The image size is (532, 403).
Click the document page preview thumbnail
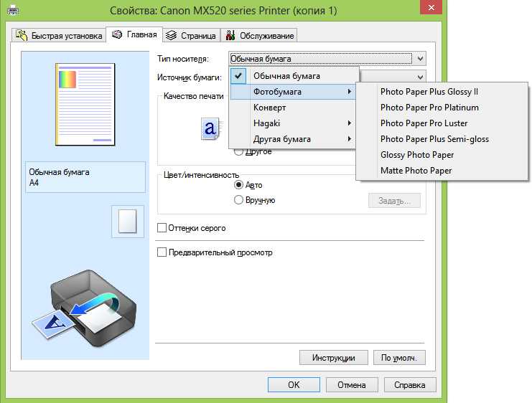[85, 105]
